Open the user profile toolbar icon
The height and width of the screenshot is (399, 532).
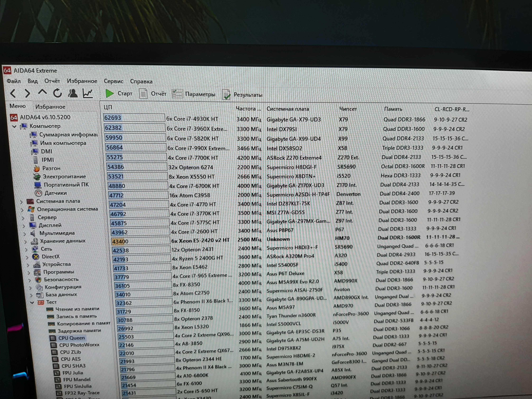[x=73, y=93]
